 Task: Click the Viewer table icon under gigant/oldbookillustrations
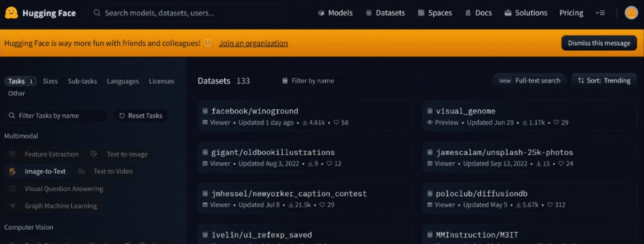click(205, 164)
